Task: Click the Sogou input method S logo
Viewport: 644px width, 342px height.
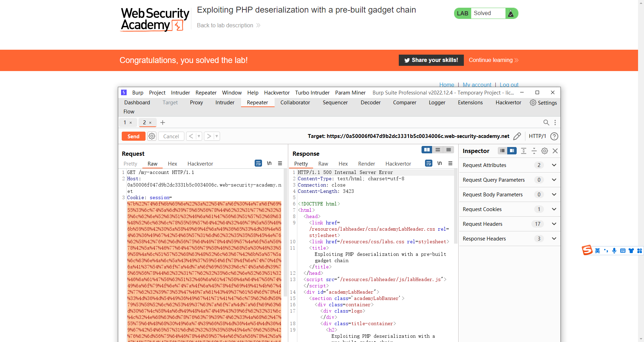Action: (587, 250)
